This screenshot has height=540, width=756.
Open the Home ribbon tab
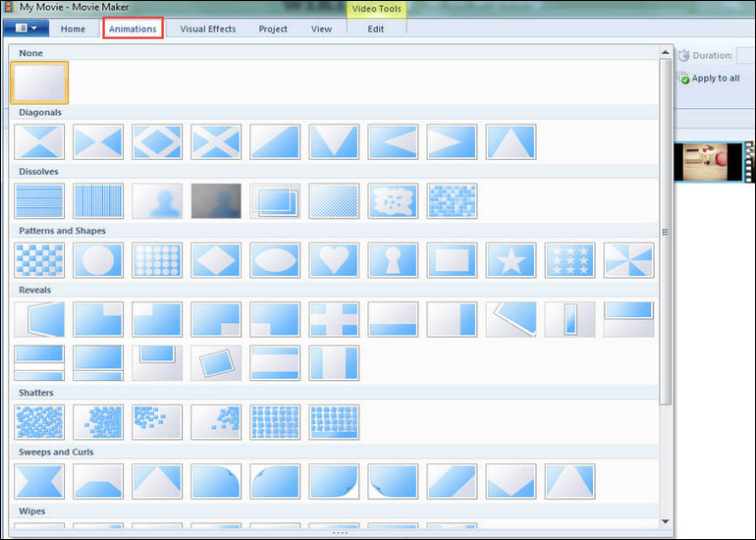[x=73, y=28]
